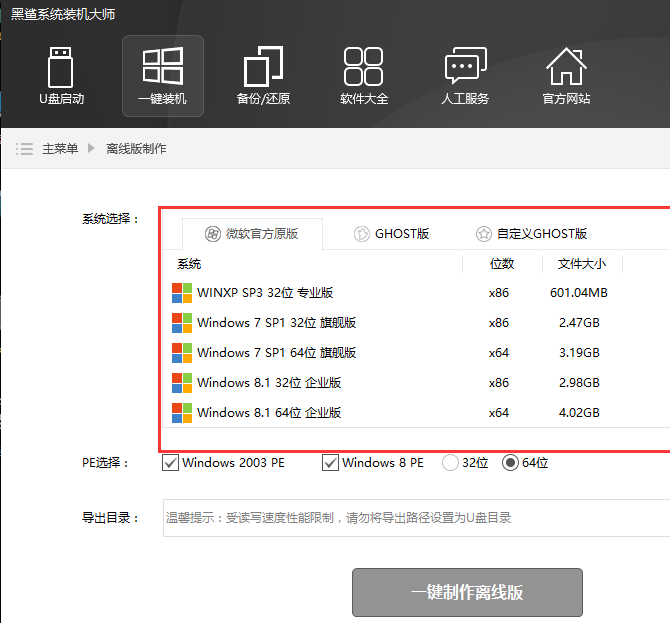Visit the 官方网站 home icon

pyautogui.click(x=566, y=76)
